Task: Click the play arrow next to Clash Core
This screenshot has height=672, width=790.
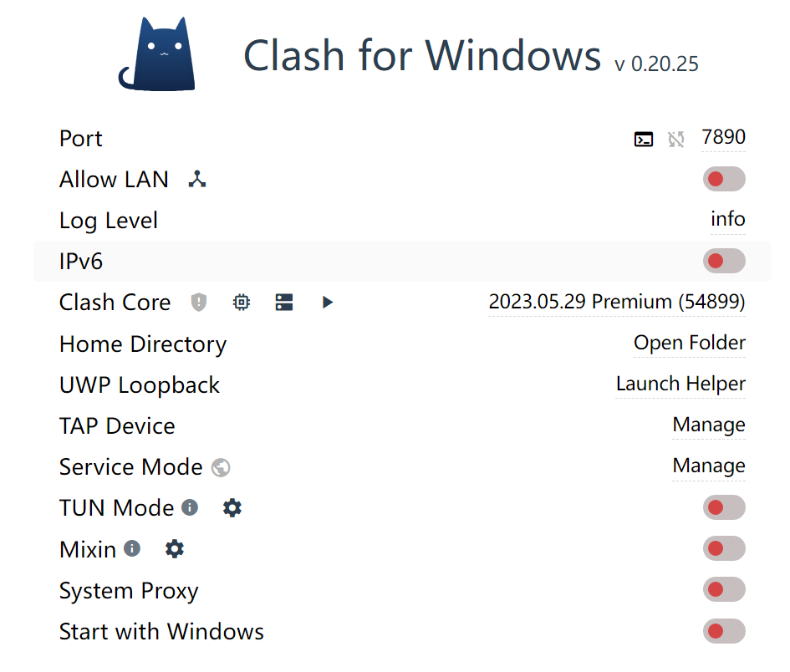Action: click(328, 303)
